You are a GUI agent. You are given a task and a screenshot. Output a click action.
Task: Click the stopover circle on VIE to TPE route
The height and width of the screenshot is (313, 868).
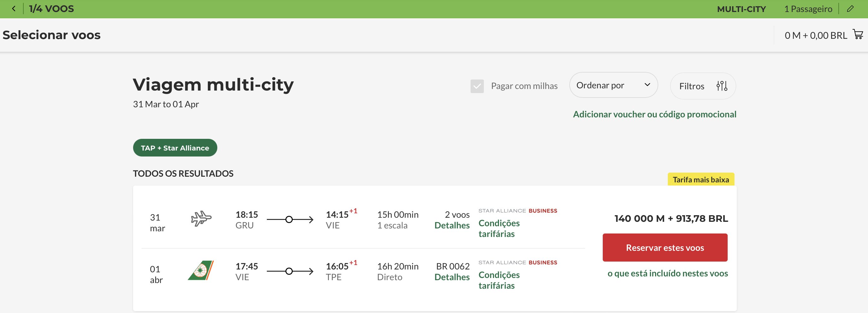(289, 271)
